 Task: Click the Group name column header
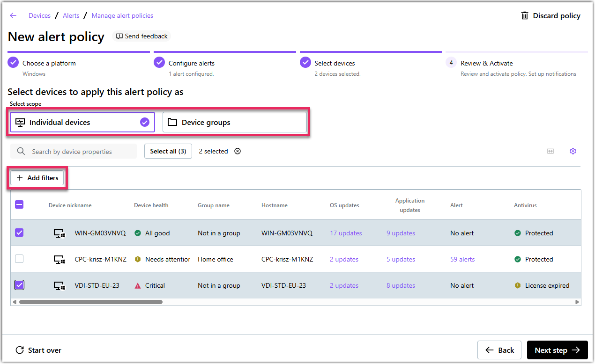coord(213,205)
